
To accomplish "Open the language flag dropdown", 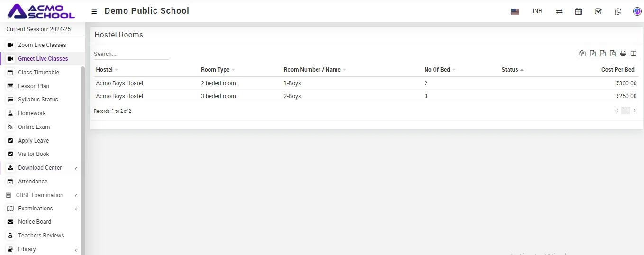I will 515,11.
